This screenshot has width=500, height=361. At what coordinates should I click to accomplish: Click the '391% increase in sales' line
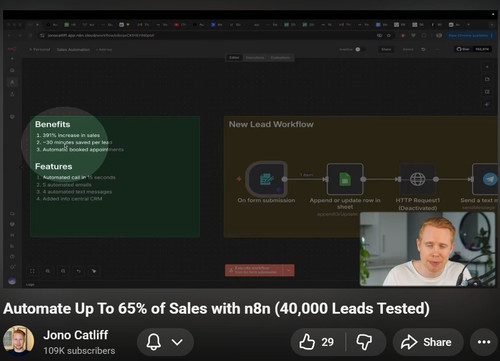click(x=71, y=135)
